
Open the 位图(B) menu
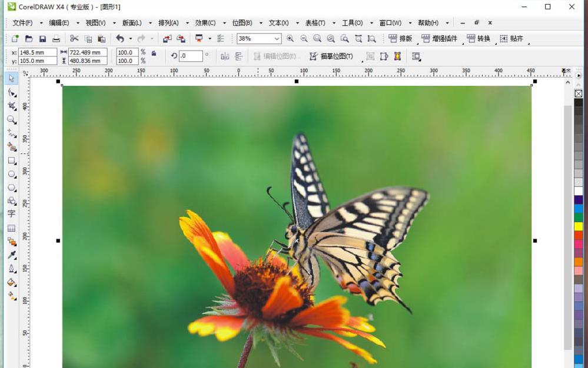pos(242,23)
